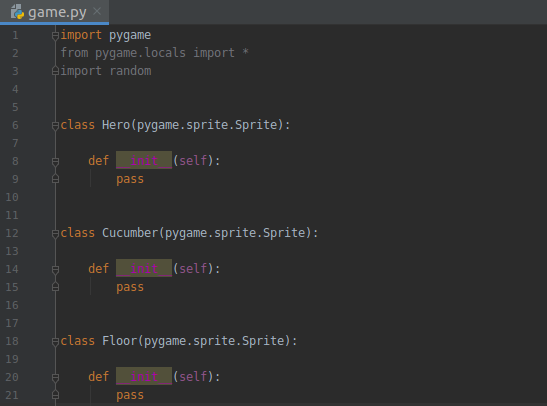This screenshot has height=406, width=547.
Task: Click the 'def' keyword on line 8
Action: [98, 161]
